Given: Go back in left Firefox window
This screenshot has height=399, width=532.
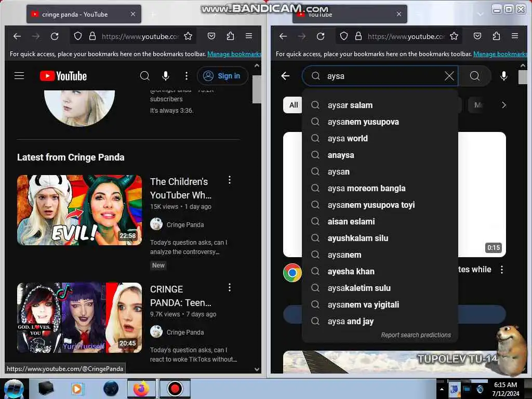Looking at the screenshot, I should click(17, 36).
